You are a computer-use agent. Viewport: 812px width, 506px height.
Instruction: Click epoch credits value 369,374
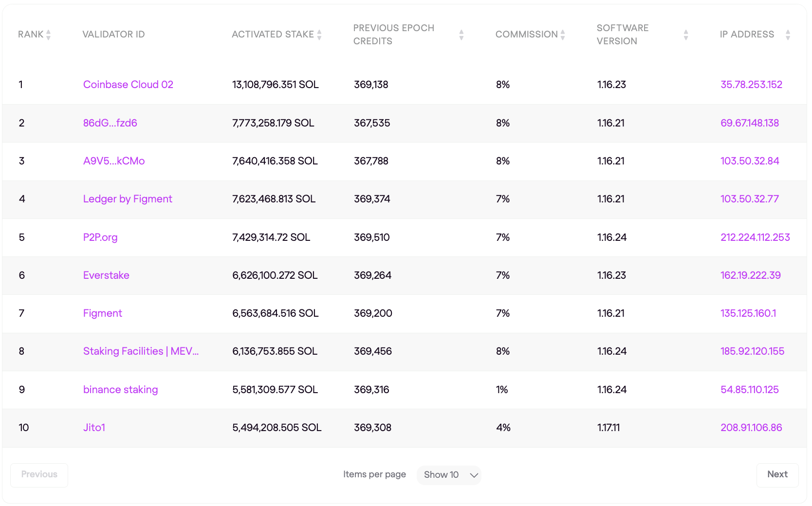(372, 199)
